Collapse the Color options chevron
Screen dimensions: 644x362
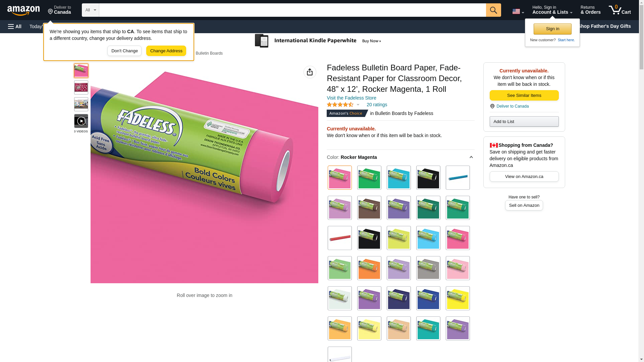(x=471, y=157)
